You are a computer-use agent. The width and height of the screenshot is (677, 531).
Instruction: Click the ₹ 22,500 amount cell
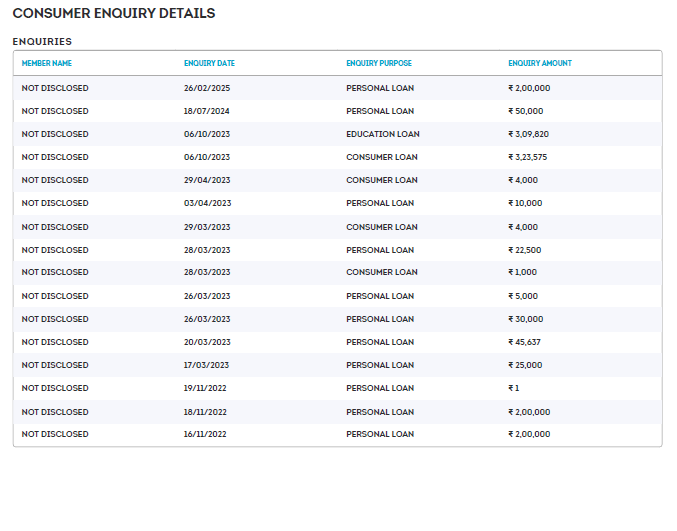(524, 250)
